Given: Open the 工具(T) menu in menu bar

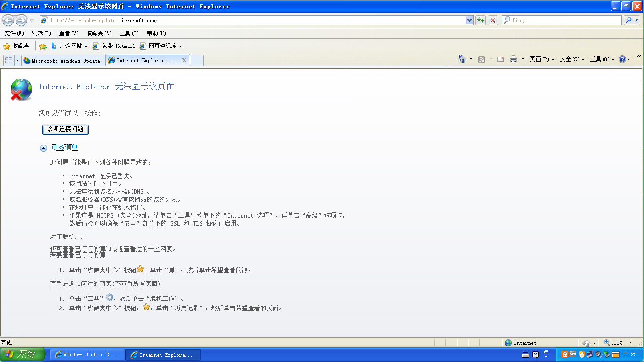Looking at the screenshot, I should point(129,33).
